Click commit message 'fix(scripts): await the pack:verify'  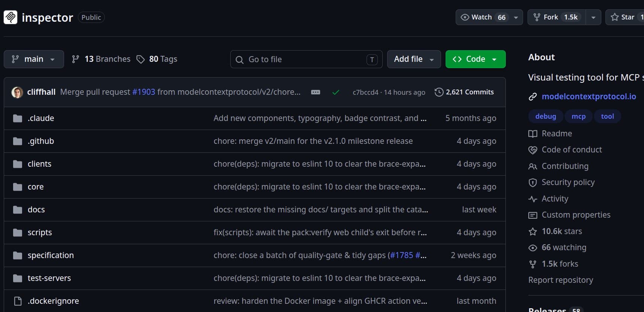click(x=320, y=233)
